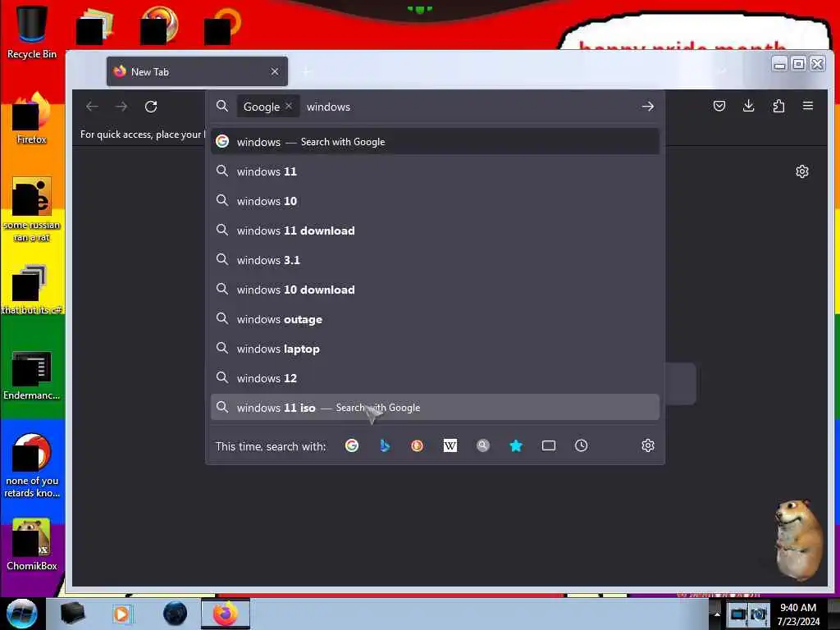
Task: Pick the 'windows 11 download' suggestion
Action: 435,231
